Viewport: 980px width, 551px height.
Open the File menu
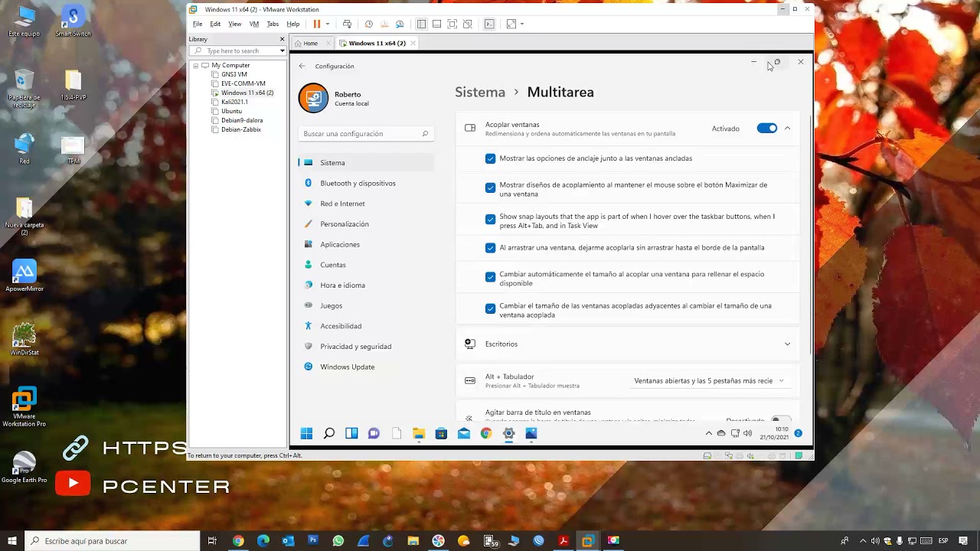point(198,24)
